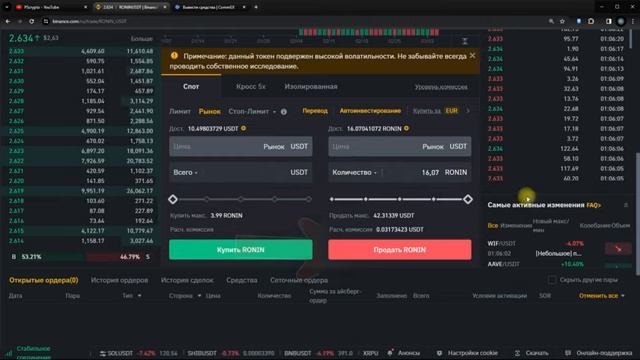The image size is (640, 360).
Task: Expand the 'Количество' quantity selector dropdown
Action: 354,172
